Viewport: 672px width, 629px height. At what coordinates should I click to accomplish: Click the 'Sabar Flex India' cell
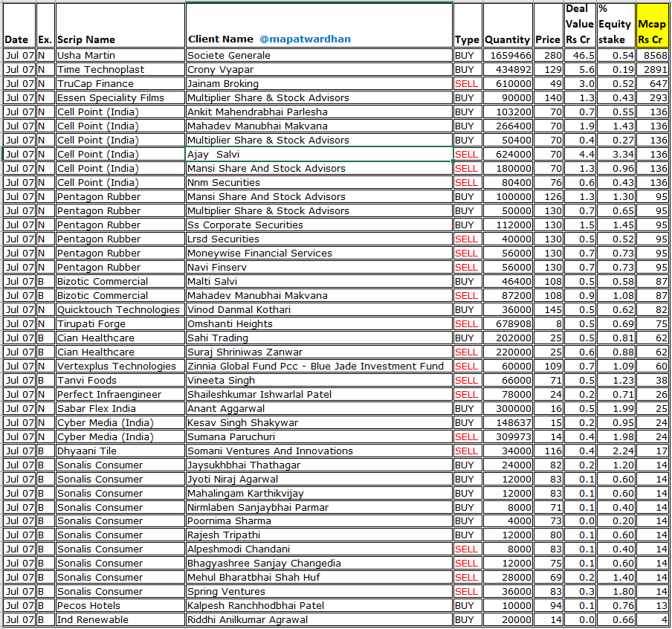tap(120, 409)
